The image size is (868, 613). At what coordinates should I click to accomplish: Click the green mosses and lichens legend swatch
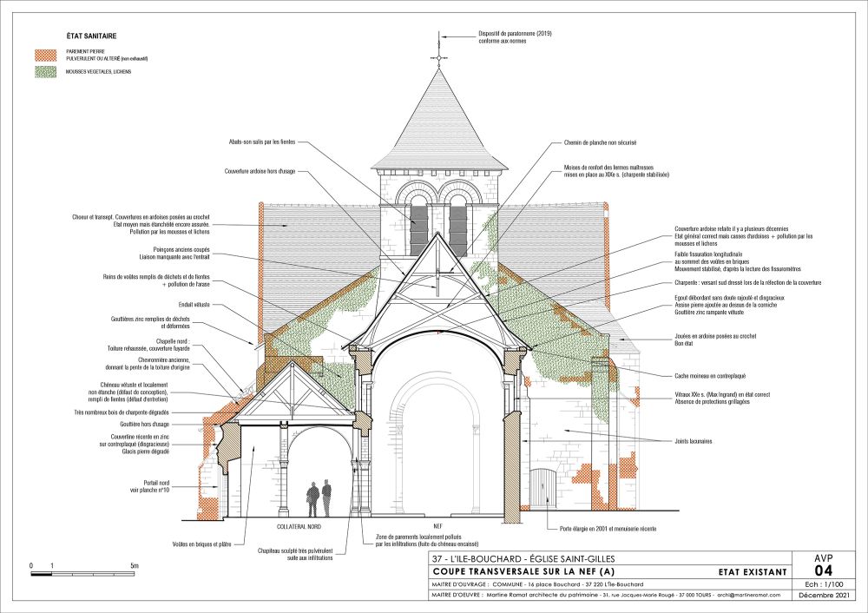point(44,72)
